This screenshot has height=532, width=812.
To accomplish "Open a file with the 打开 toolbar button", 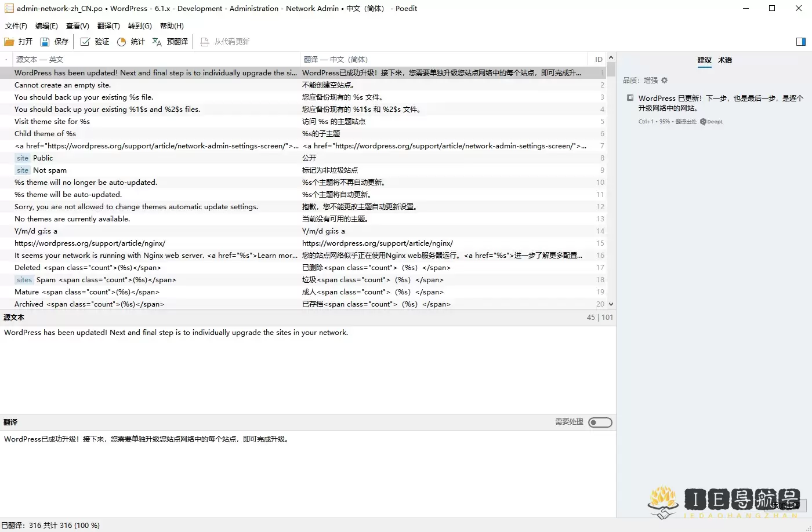I will click(18, 42).
